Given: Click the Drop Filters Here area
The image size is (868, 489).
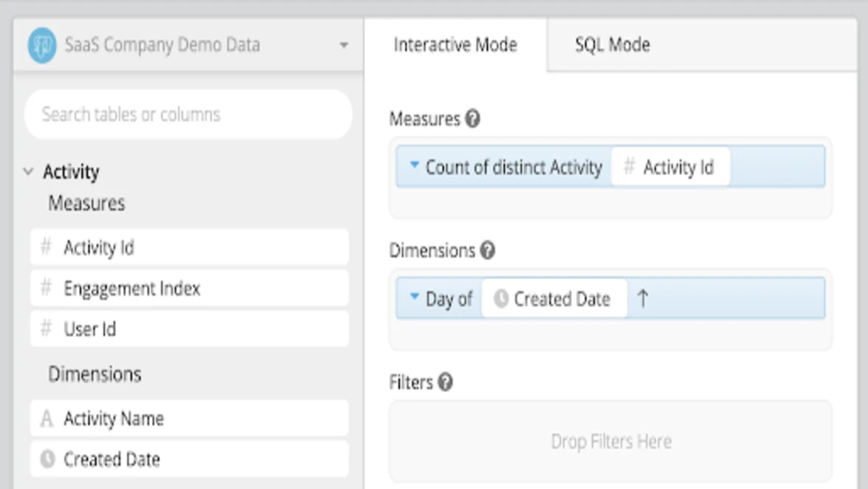Looking at the screenshot, I should (x=610, y=442).
